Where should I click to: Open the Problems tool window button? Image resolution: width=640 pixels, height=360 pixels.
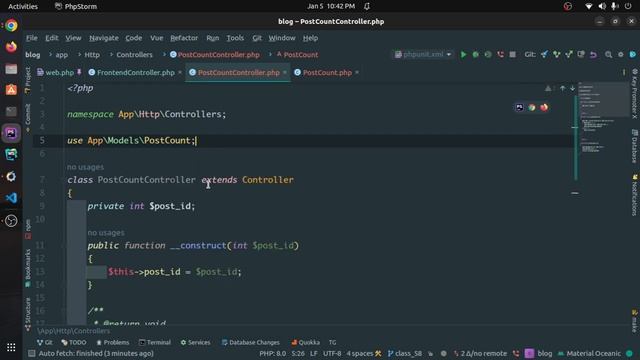(113, 342)
